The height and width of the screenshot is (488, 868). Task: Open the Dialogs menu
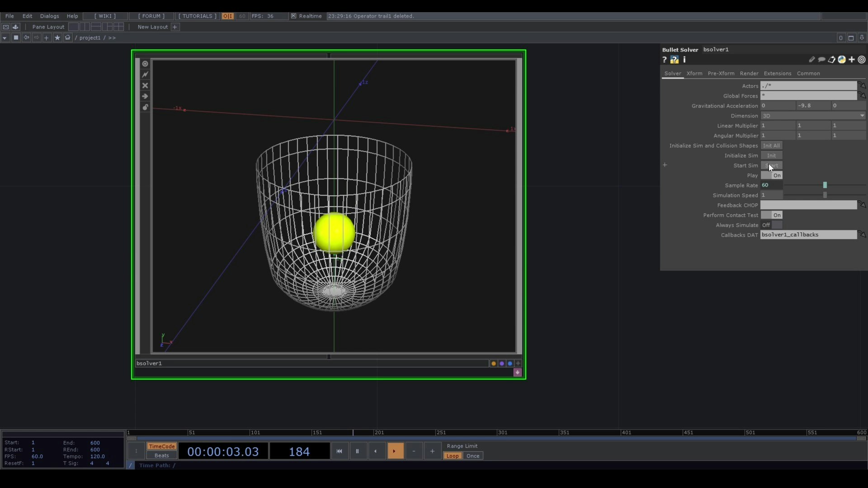pyautogui.click(x=49, y=16)
